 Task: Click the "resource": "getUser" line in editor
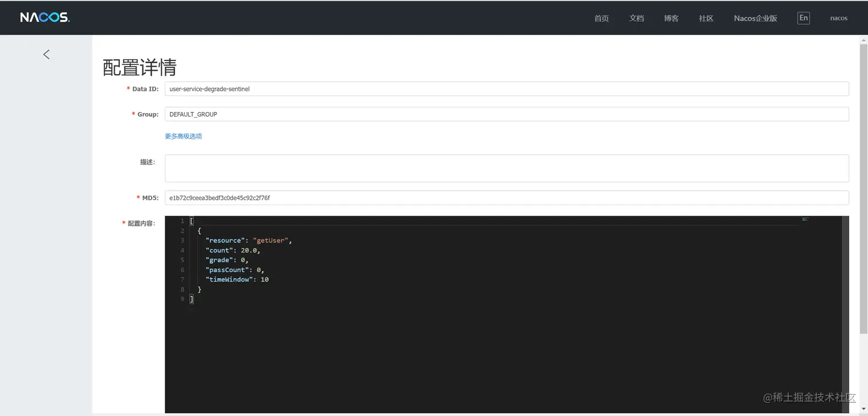click(249, 240)
